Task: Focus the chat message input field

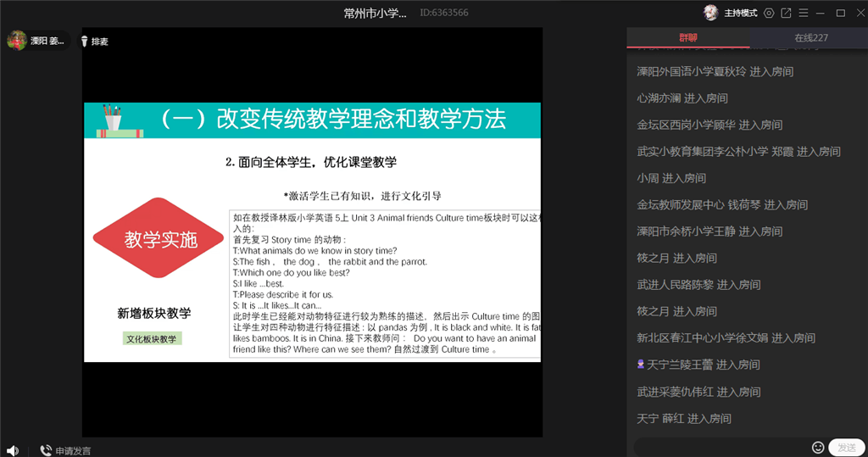Action: pyautogui.click(x=721, y=447)
